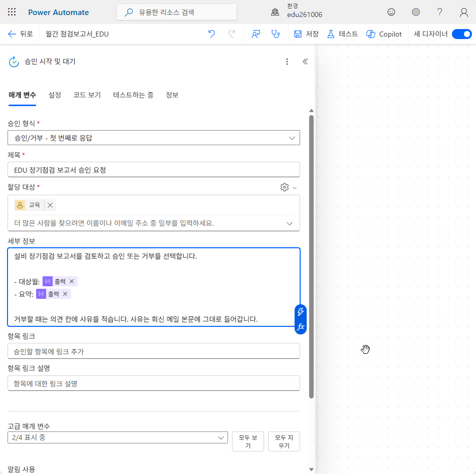Image resolution: width=476 pixels, height=474 pixels.
Task: Click the 모두 보기 button
Action: click(x=248, y=441)
